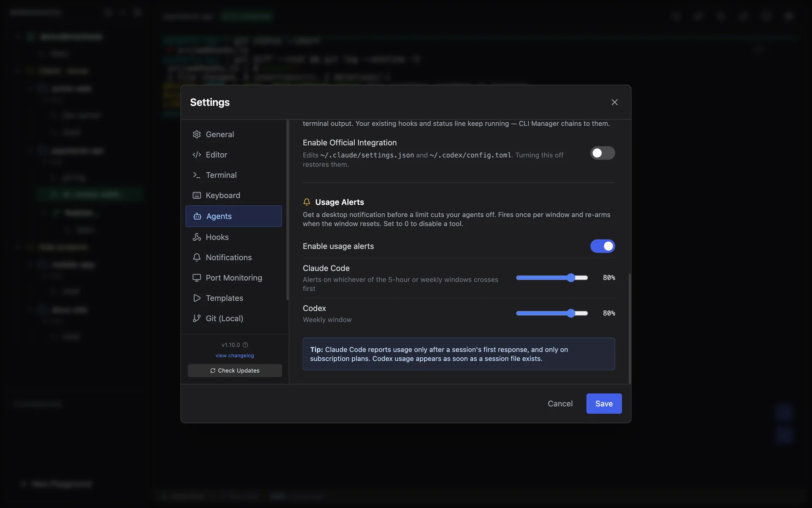Open the Editor settings section
The image size is (812, 508).
[233, 155]
